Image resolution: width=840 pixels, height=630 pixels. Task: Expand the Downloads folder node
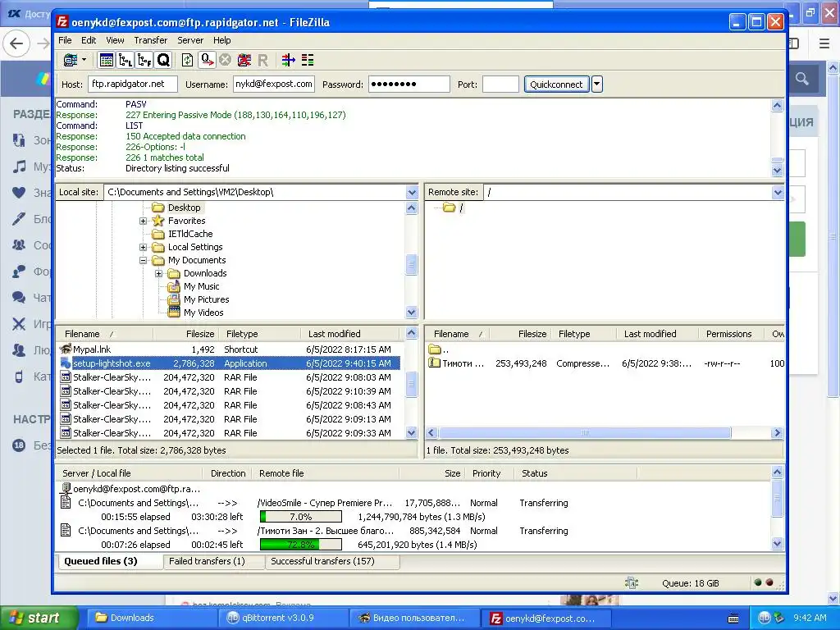click(x=158, y=273)
